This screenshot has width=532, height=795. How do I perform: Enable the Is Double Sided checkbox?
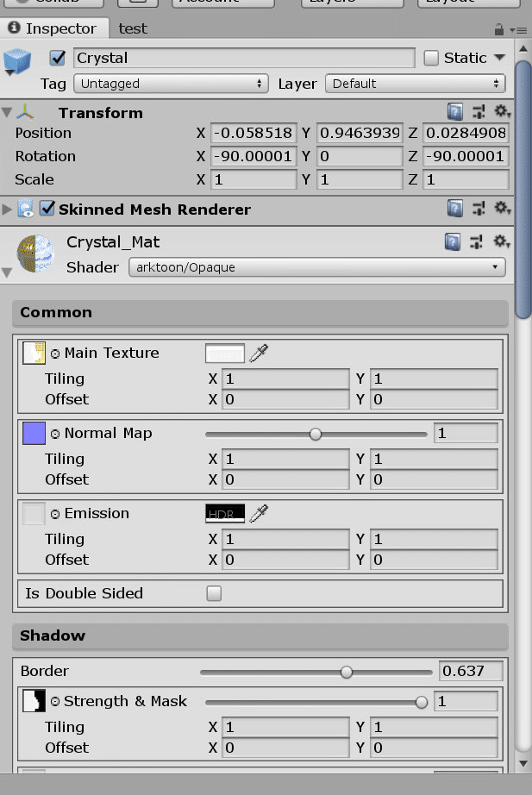tap(214, 593)
